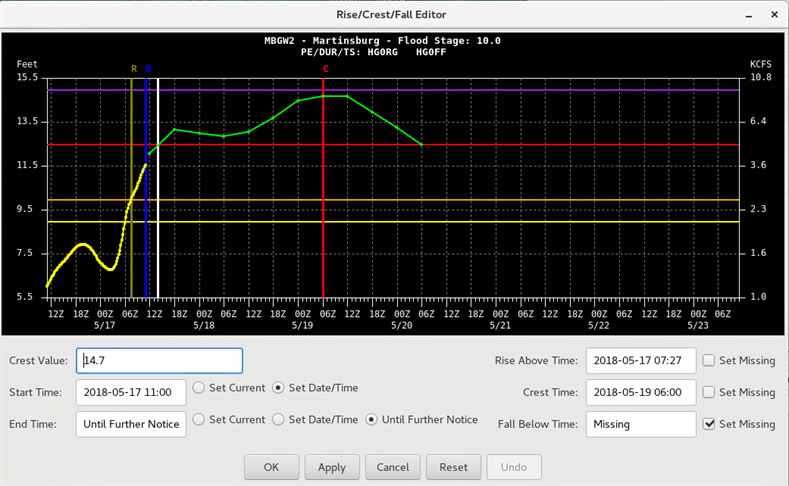This screenshot has height=486, width=789.
Task: Select Set Date/Time for End Time
Action: 278,420
